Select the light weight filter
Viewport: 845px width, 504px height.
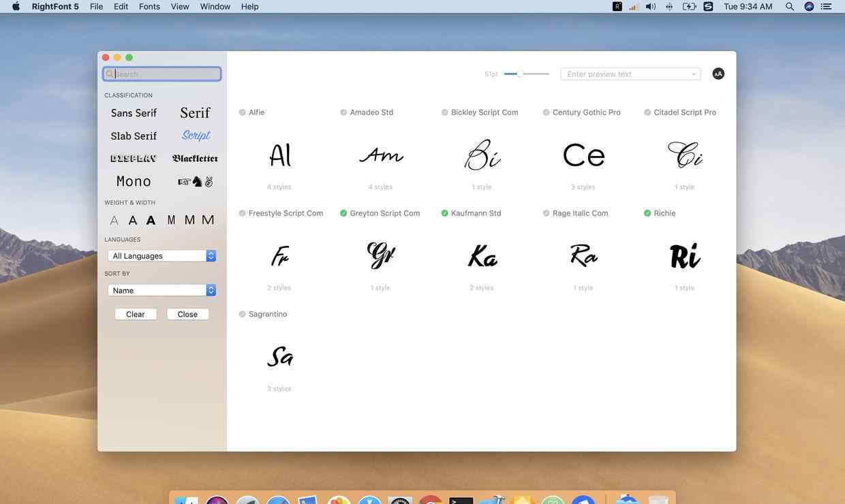coord(114,220)
